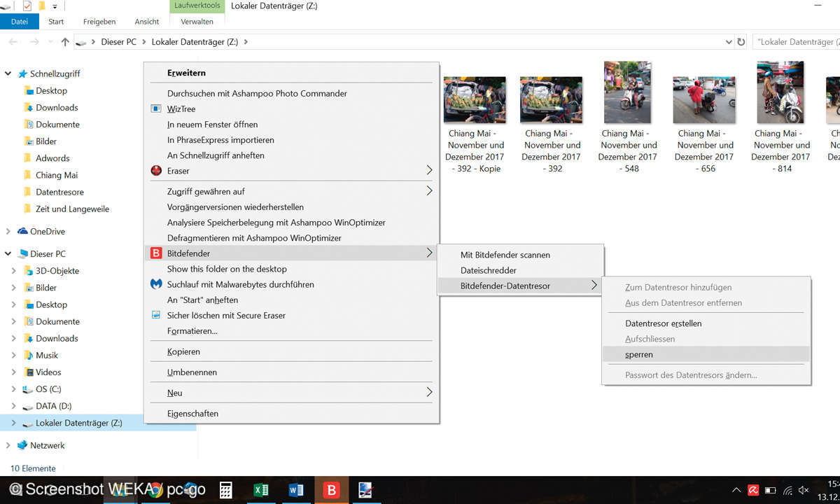Open the quick access toolbar dropdown arrow
The width and height of the screenshot is (840, 504).
[55, 7]
